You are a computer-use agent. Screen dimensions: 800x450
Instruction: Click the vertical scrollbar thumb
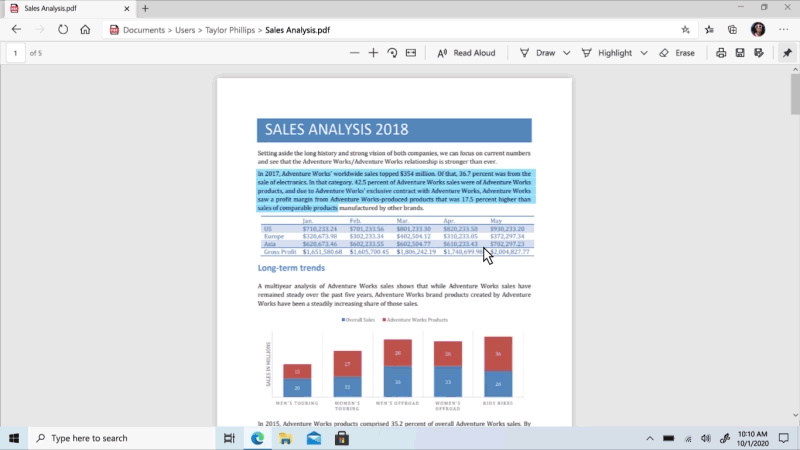point(795,94)
